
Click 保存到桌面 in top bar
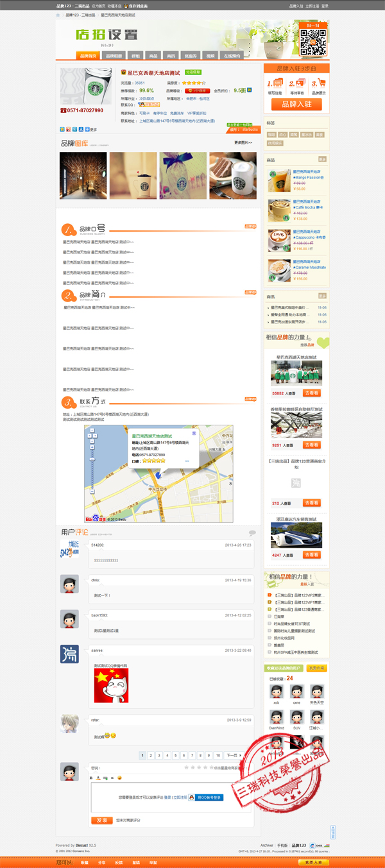pos(136,6)
